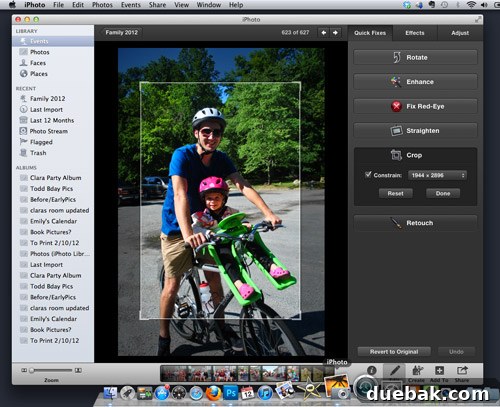Apply the Enhance magic wand fix
The width and height of the screenshot is (500, 407).
(x=415, y=82)
